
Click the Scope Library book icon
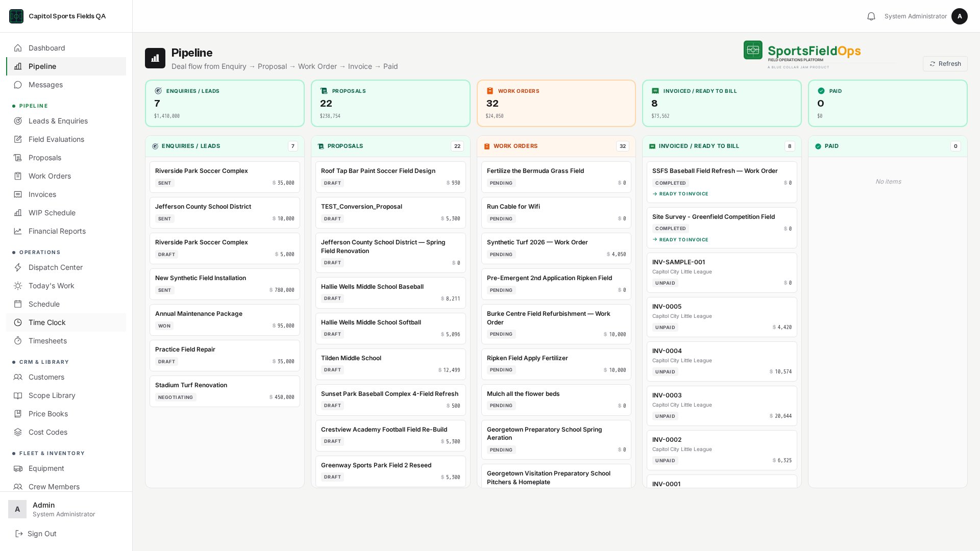pos(18,395)
